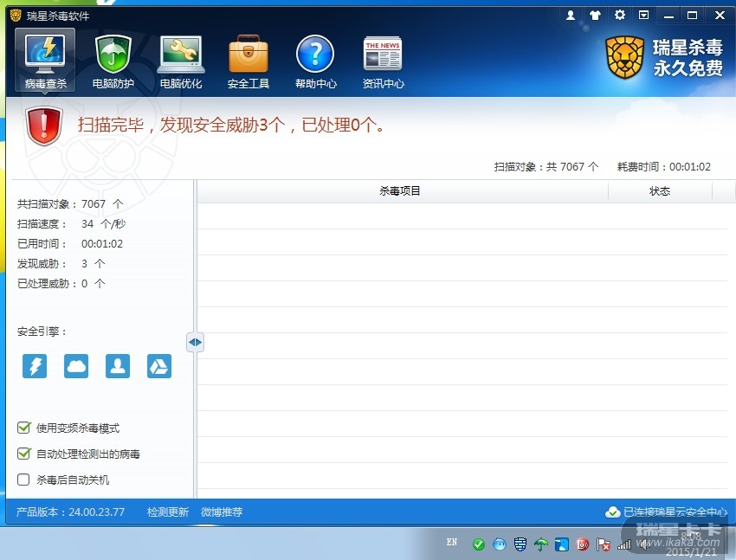Collapse side panel with splitter arrows
Image resolution: width=736 pixels, height=560 pixels.
point(195,343)
